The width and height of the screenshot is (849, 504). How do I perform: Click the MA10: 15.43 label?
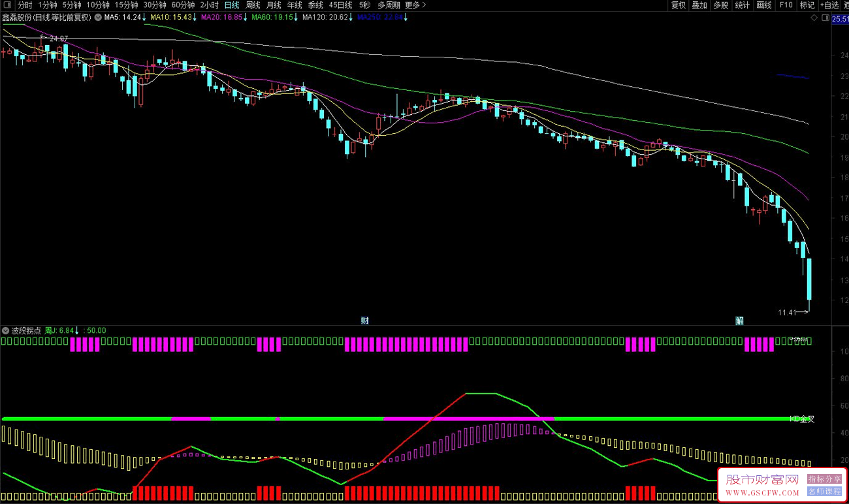click(x=171, y=18)
